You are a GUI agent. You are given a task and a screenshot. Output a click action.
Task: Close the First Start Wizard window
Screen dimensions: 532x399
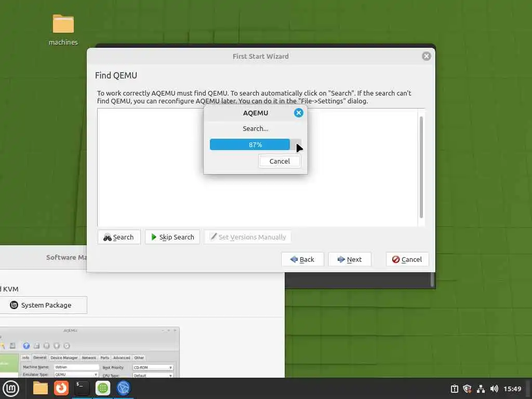pyautogui.click(x=427, y=56)
